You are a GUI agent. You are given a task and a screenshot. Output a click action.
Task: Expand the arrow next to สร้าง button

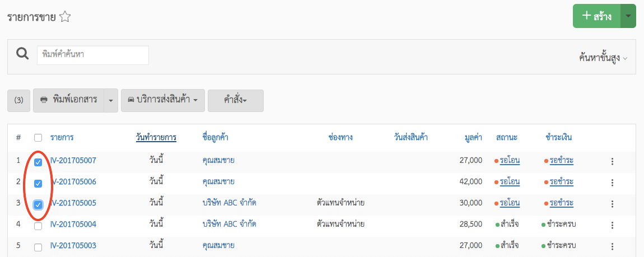pyautogui.click(x=628, y=16)
